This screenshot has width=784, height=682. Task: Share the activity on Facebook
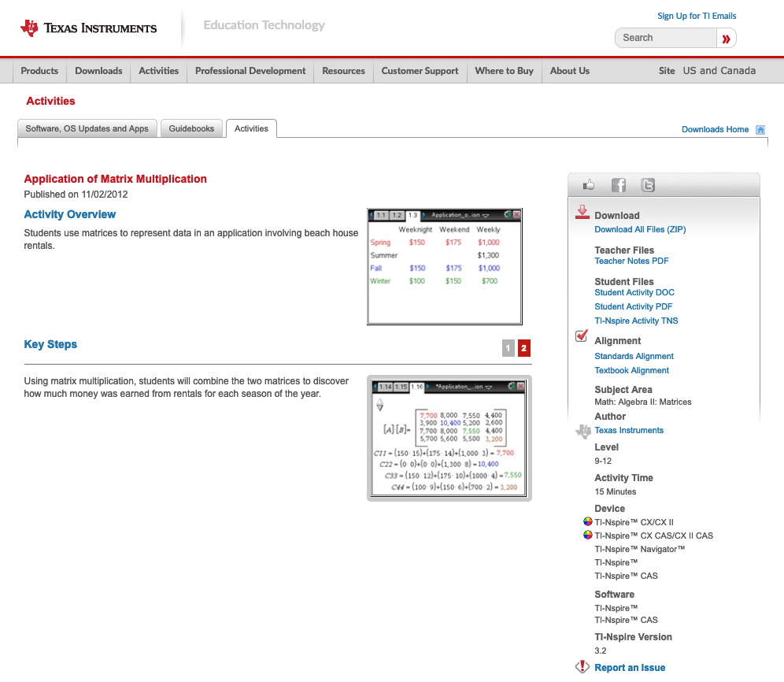(x=619, y=185)
